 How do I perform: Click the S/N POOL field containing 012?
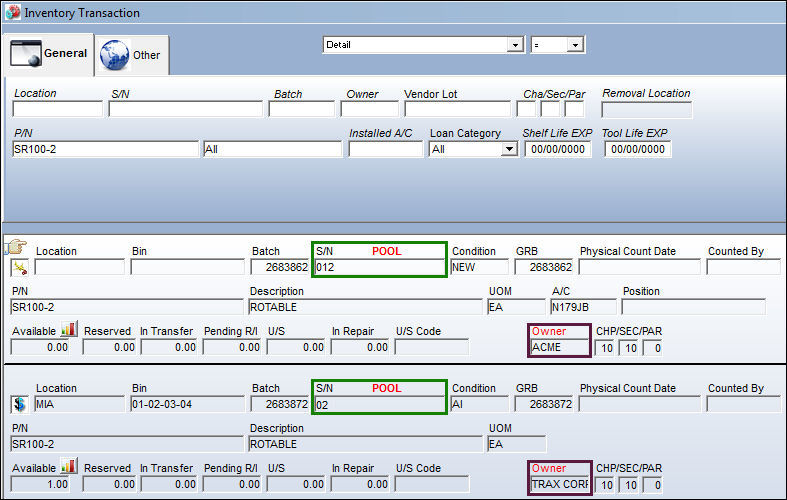[x=379, y=267]
